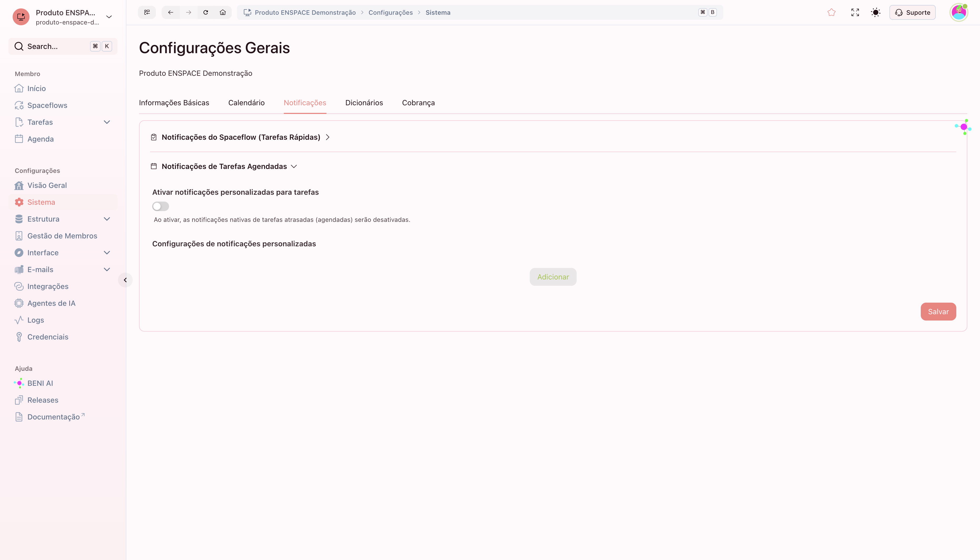This screenshot has width=980, height=560.
Task: Go home via the house toolbar icon
Action: [x=223, y=12]
